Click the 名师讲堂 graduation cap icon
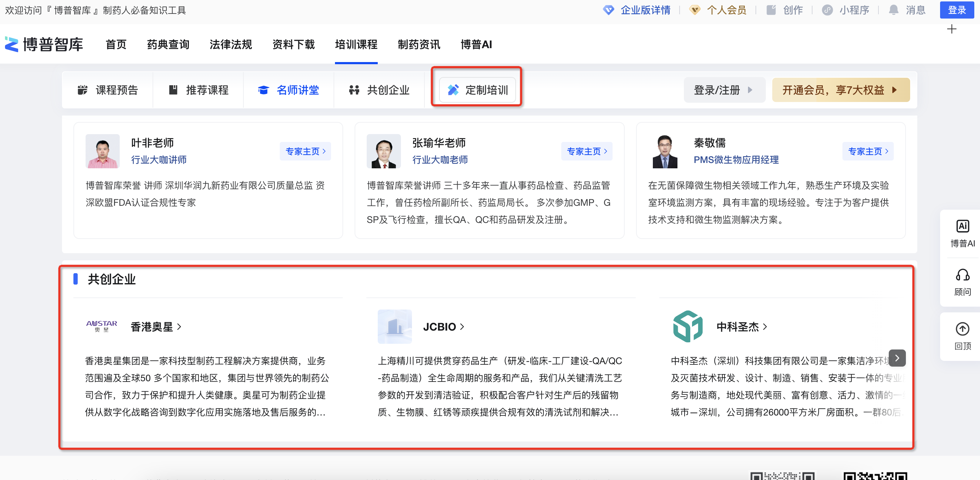The width and height of the screenshot is (980, 480). point(263,90)
